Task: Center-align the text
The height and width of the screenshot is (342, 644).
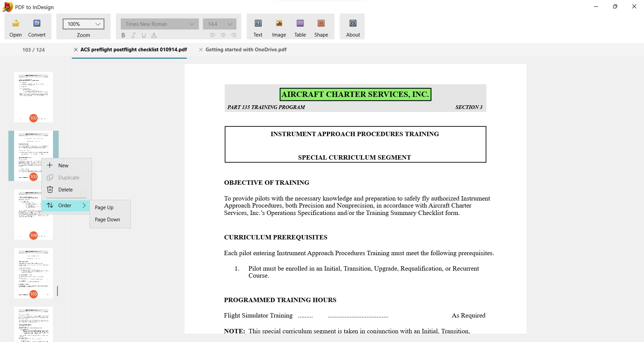Action: tap(223, 35)
